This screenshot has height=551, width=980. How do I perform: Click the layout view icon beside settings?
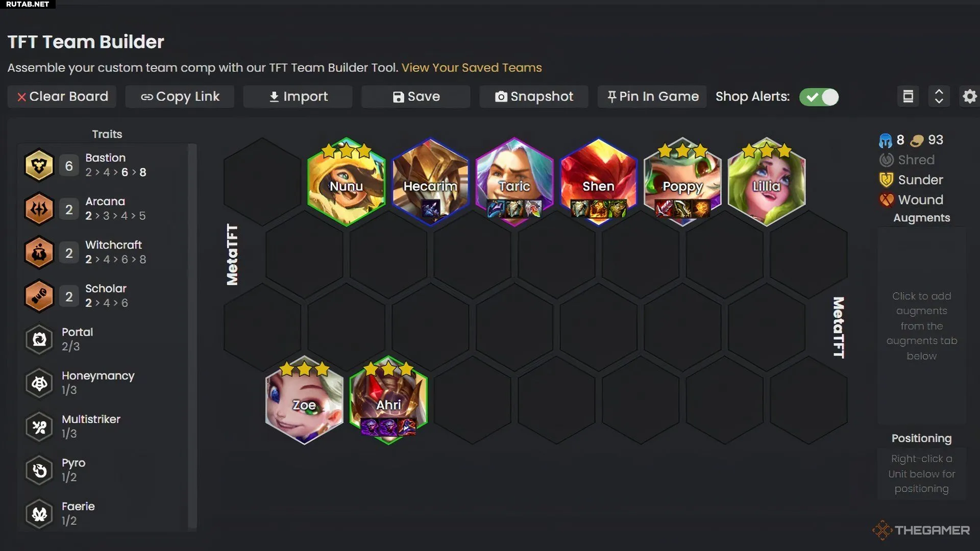point(908,96)
